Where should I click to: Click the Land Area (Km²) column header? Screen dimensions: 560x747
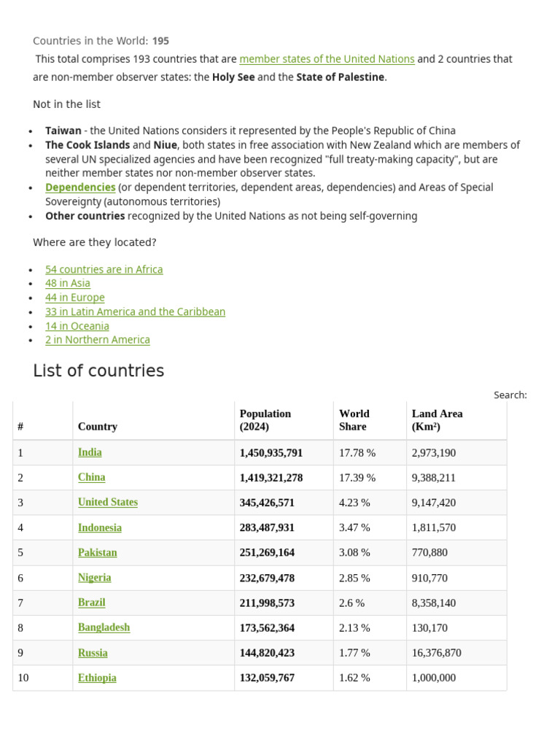point(437,420)
